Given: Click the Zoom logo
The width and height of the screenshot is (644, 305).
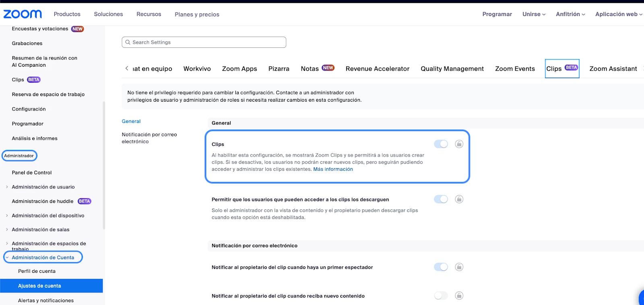Looking at the screenshot, I should pos(23,14).
